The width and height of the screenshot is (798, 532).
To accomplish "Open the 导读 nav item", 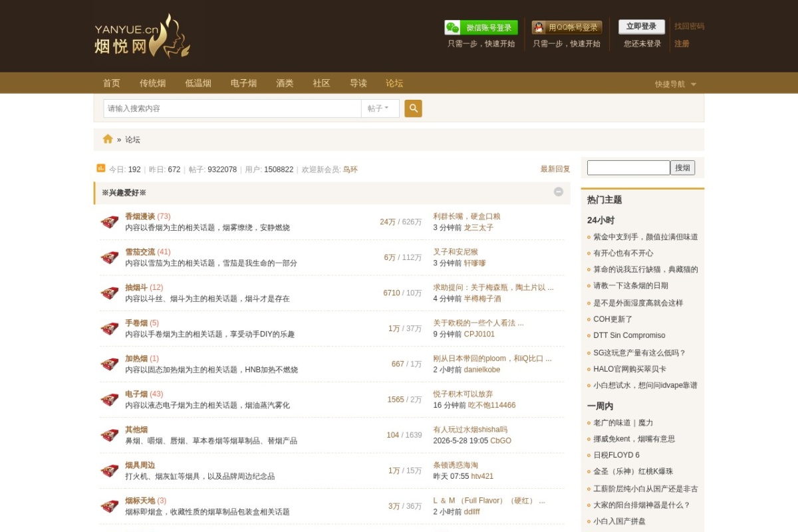I will (x=358, y=83).
